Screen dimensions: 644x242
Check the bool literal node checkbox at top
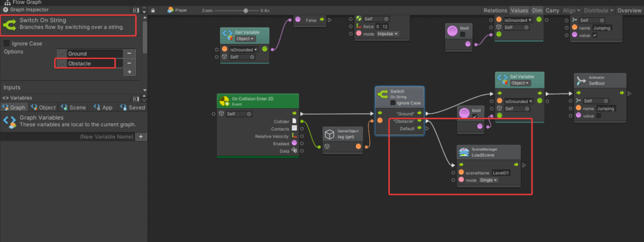pyautogui.click(x=462, y=35)
